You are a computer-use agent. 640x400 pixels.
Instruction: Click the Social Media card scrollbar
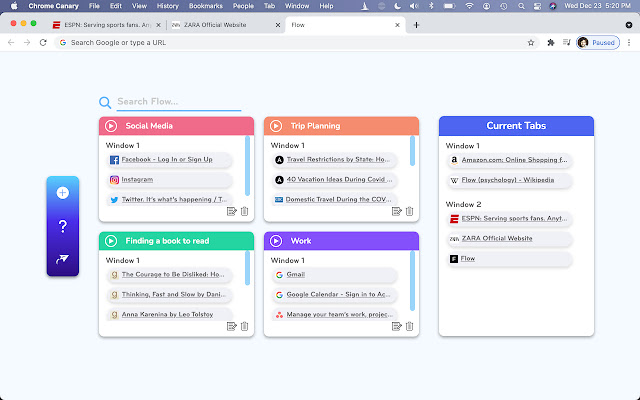(x=247, y=166)
